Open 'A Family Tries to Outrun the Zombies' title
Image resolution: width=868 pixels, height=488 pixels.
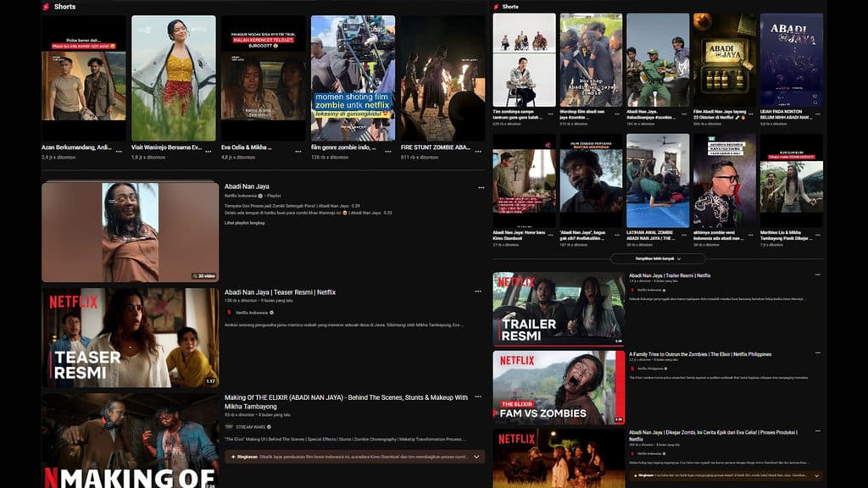(x=699, y=354)
